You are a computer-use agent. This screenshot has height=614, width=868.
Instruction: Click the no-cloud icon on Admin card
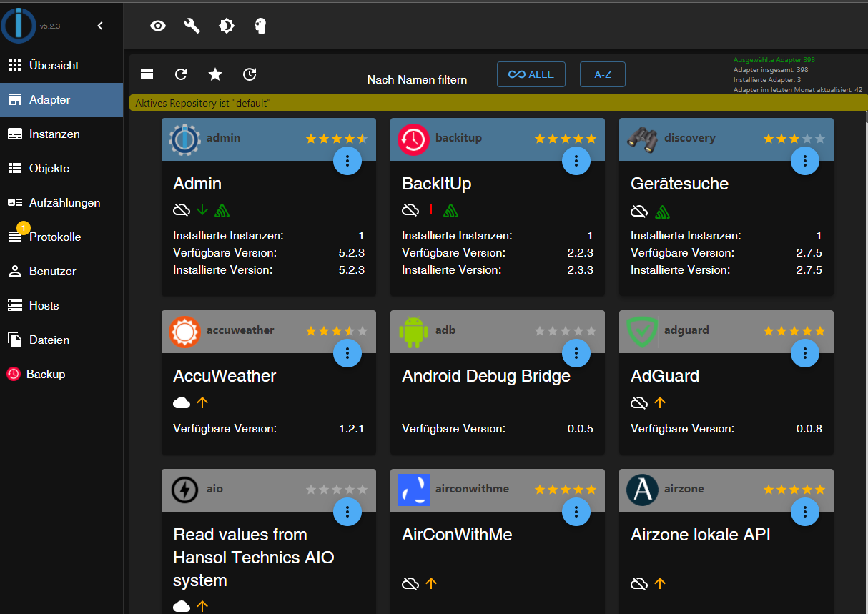[x=182, y=210]
